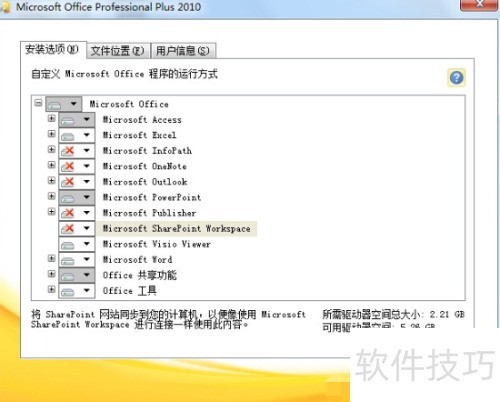Select Microsoft Office root label
Viewport: 500px width, 402px height.
(x=129, y=104)
